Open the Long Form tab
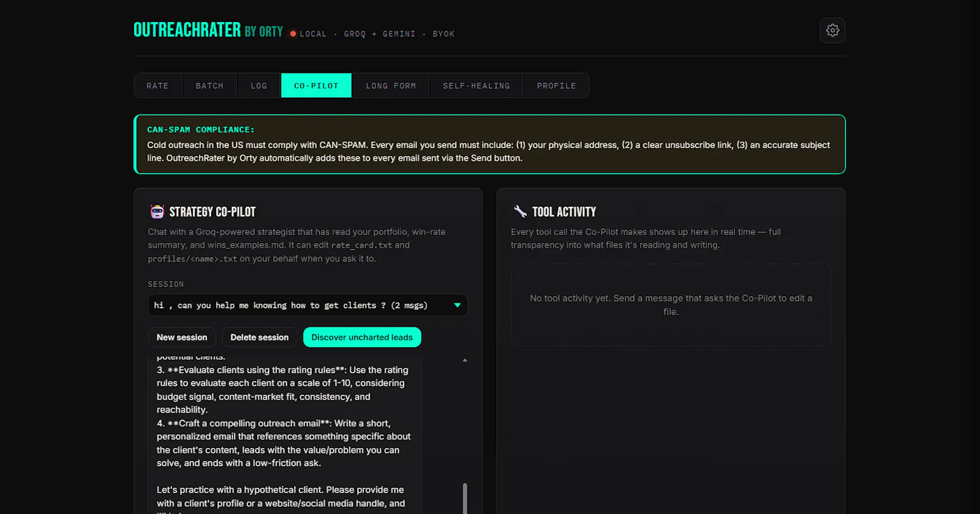 [391, 86]
